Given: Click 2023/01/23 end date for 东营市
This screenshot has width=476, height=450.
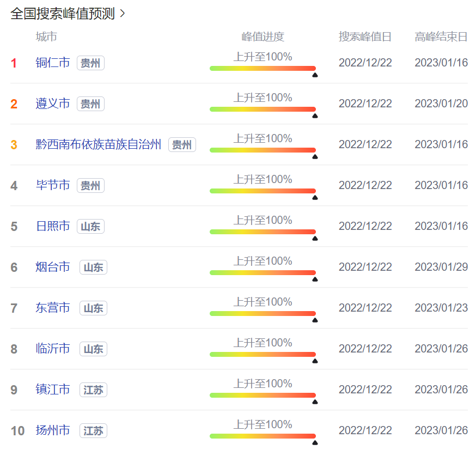Looking at the screenshot, I should click(x=441, y=308).
